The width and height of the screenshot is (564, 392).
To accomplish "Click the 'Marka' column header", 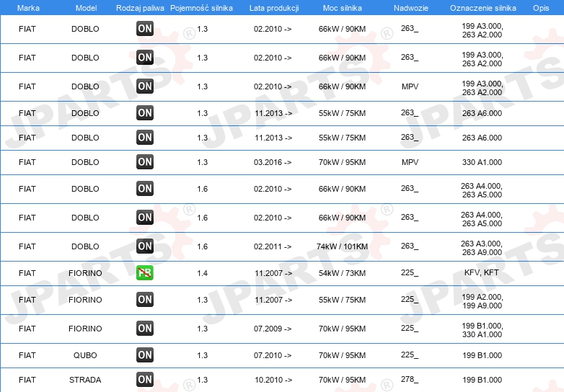I will pyautogui.click(x=28, y=8).
